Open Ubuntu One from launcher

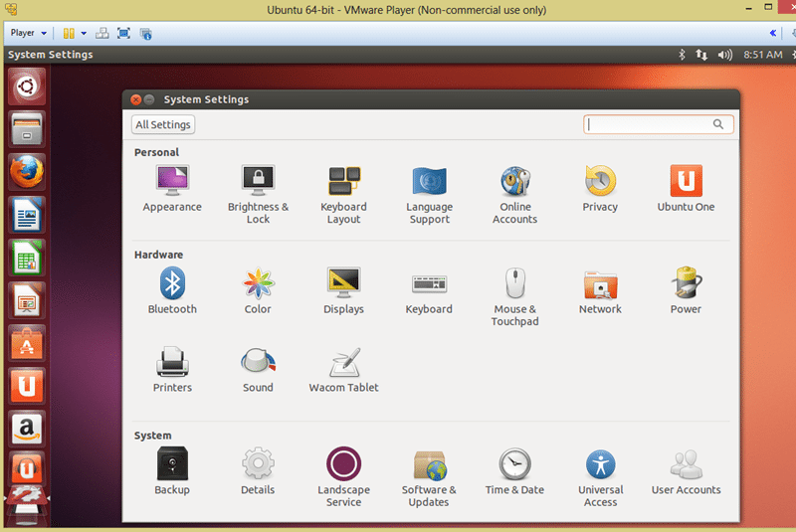[x=27, y=387]
